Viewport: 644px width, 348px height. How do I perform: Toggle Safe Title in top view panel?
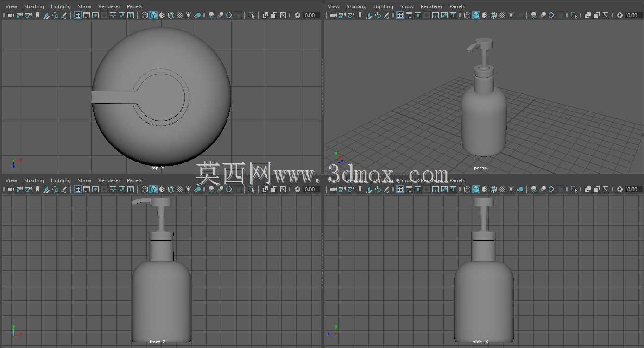131,15
